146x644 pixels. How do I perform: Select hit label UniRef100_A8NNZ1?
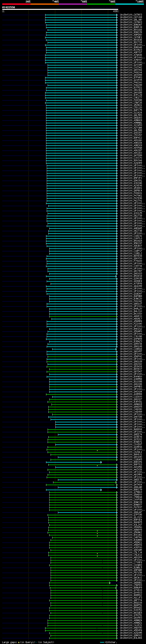131,623
